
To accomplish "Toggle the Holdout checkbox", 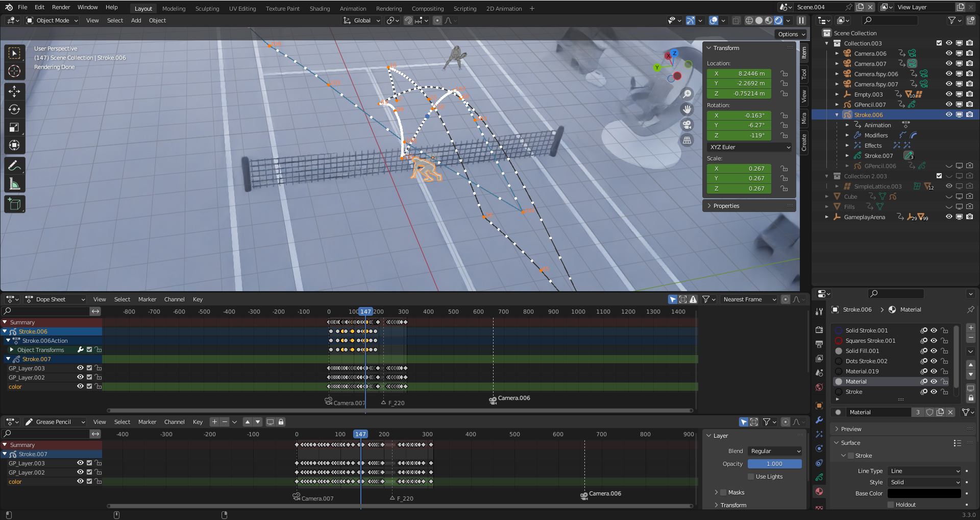I will coord(891,505).
